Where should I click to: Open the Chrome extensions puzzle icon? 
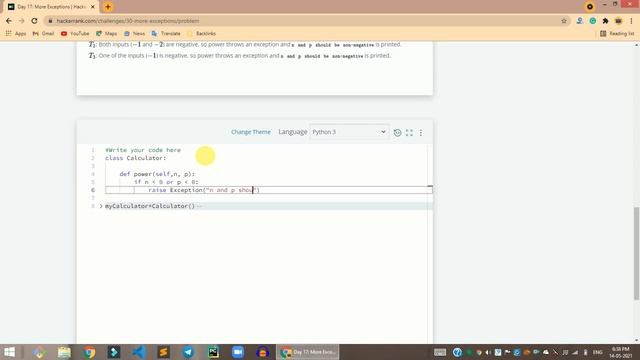pyautogui.click(x=605, y=21)
